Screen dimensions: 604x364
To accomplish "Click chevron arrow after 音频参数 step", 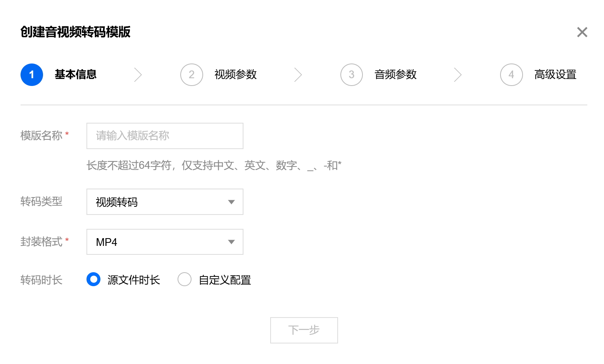I will tap(458, 75).
